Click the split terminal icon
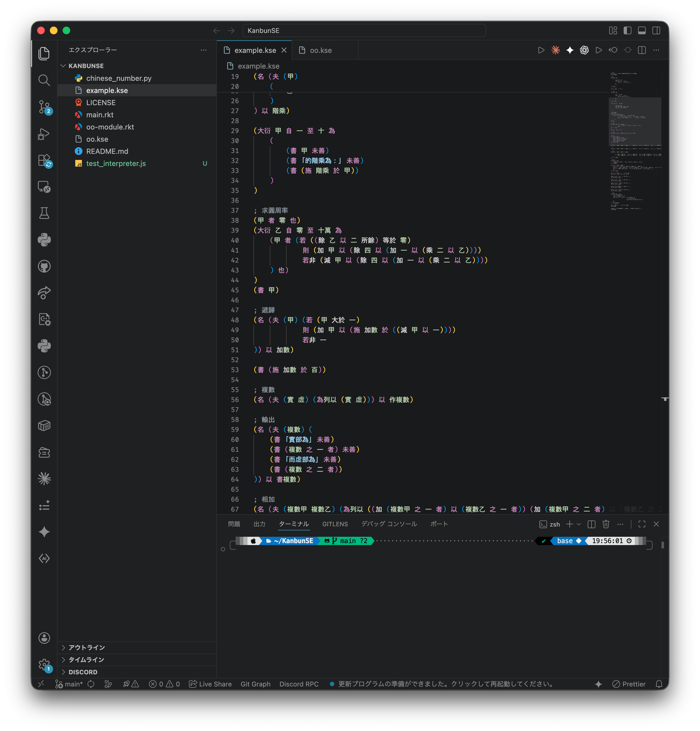The height and width of the screenshot is (731, 700). [x=591, y=524]
